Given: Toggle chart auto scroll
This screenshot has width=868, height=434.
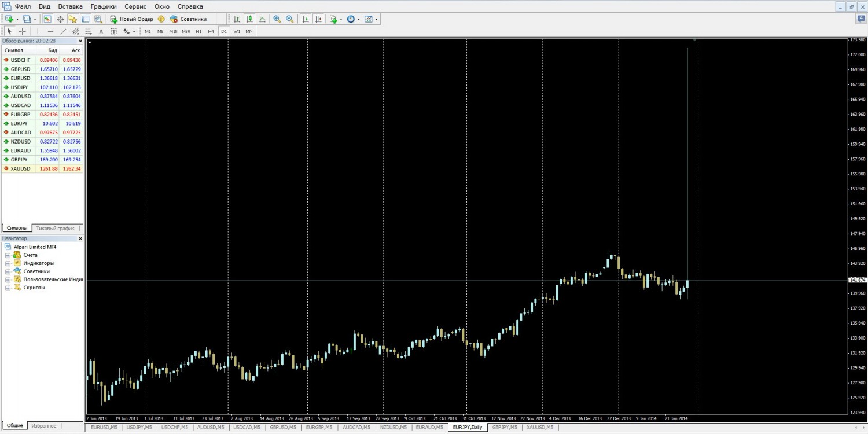Looking at the screenshot, I should [x=305, y=19].
